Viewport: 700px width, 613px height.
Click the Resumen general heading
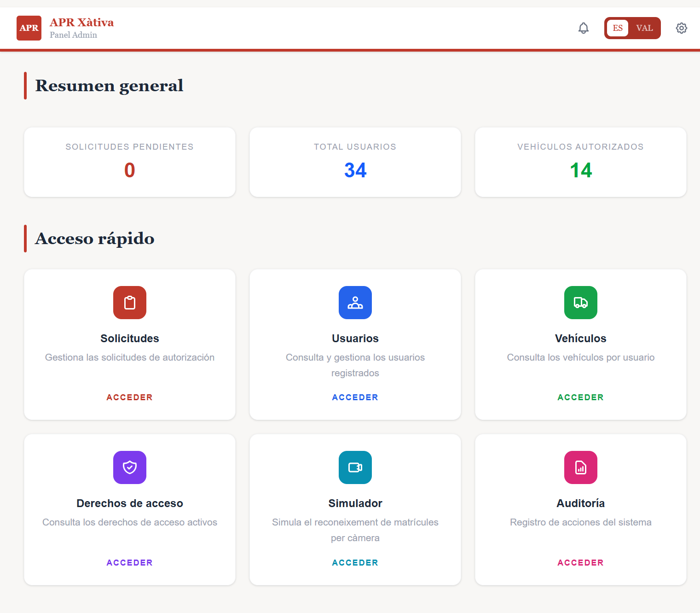point(110,86)
